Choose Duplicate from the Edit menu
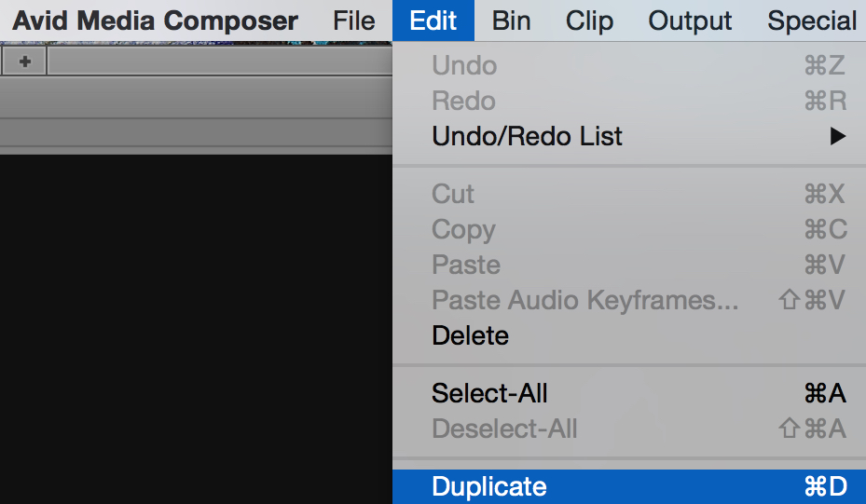This screenshot has width=866, height=504. 629,486
